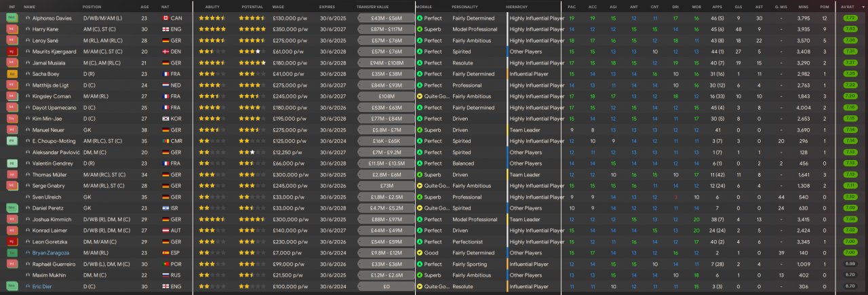
Task: Click the yellow Bid badge beside Sacha Boey
Action: (12, 74)
